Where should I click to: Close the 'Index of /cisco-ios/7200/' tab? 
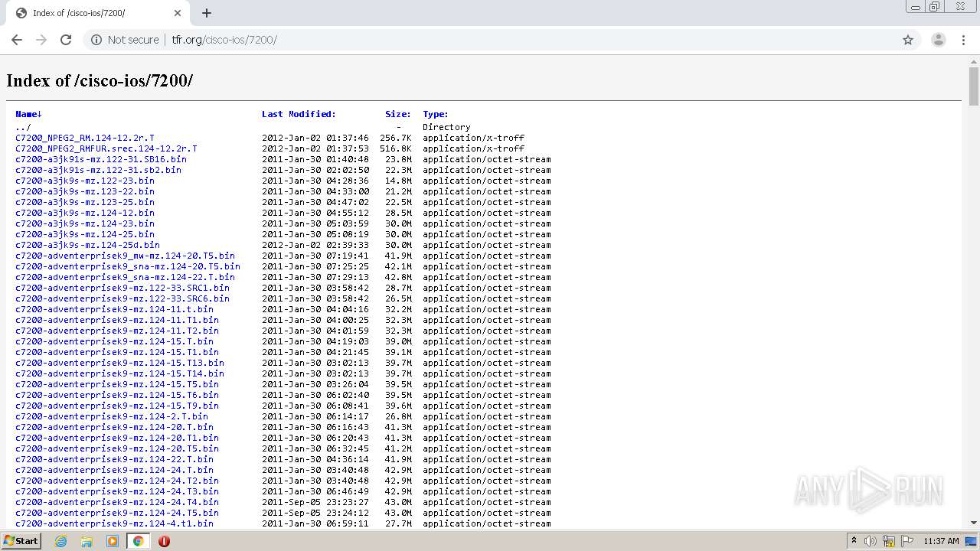tap(178, 13)
